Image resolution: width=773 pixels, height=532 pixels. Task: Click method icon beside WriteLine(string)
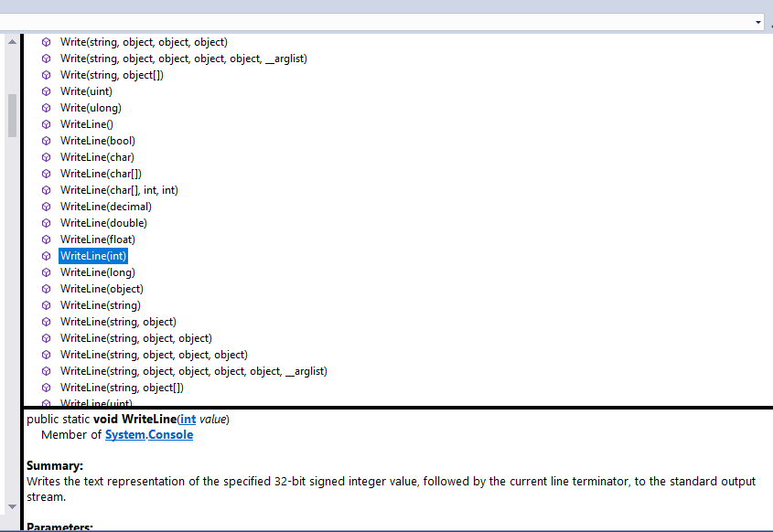[47, 305]
